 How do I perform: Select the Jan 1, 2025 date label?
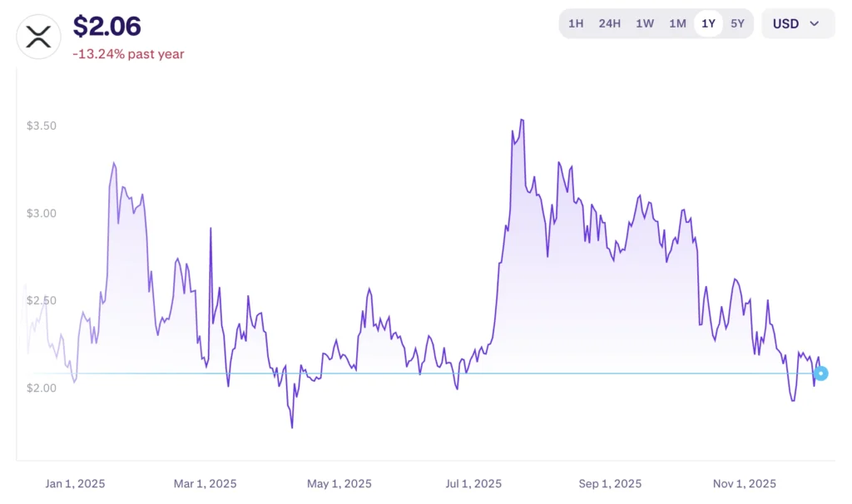click(x=75, y=483)
